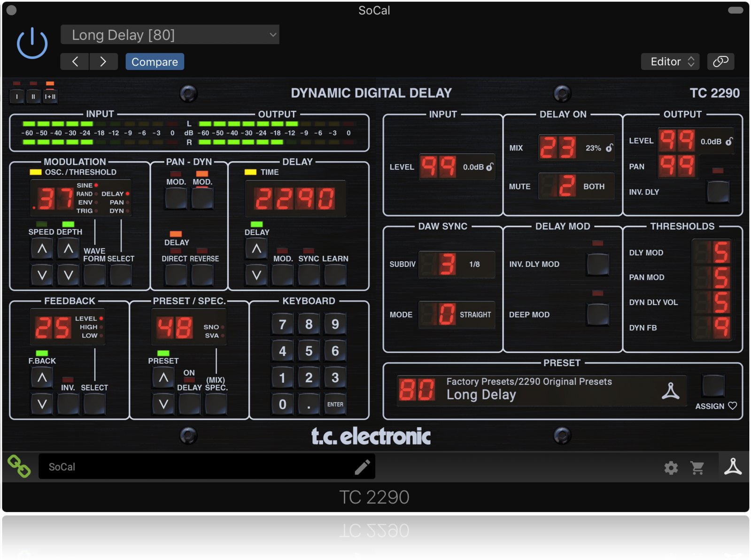Go to the next preset with right arrow

103,61
